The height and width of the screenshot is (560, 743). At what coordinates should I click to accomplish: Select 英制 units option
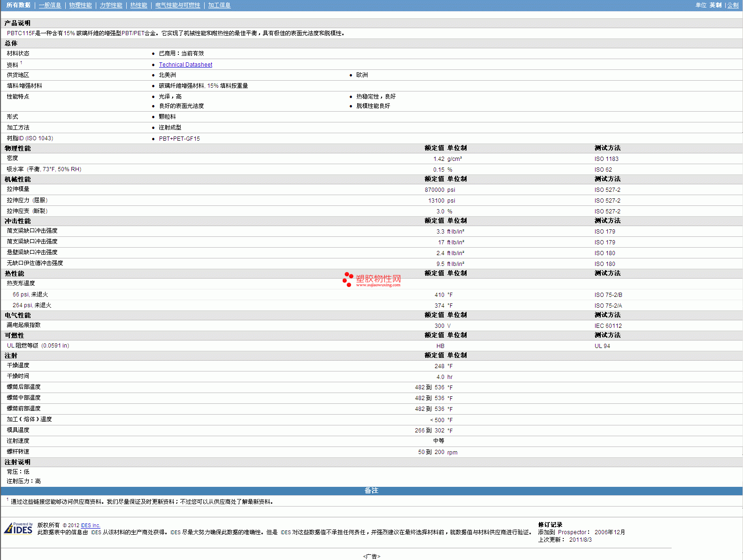tap(715, 5)
